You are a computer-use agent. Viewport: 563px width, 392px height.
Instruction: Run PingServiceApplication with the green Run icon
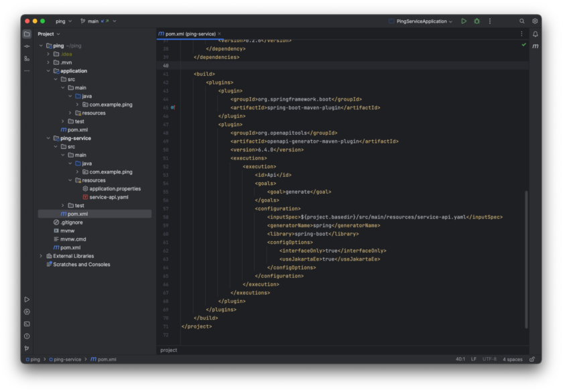[464, 21]
